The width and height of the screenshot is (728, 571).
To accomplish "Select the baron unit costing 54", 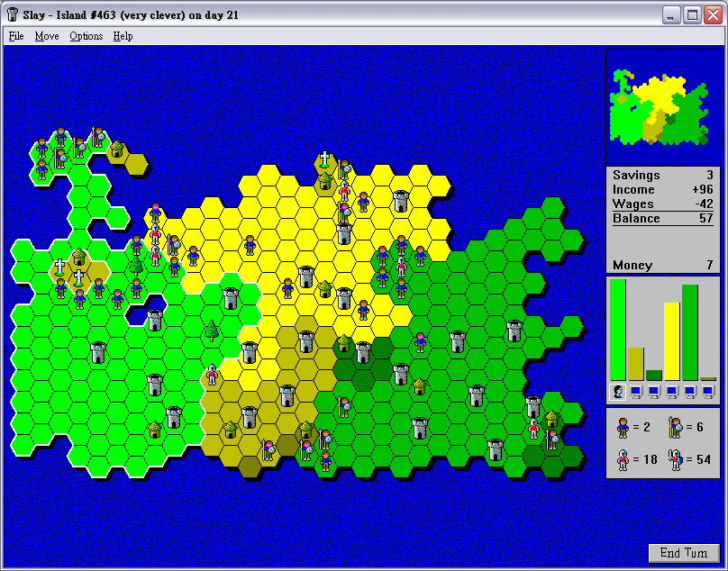I will [676, 460].
